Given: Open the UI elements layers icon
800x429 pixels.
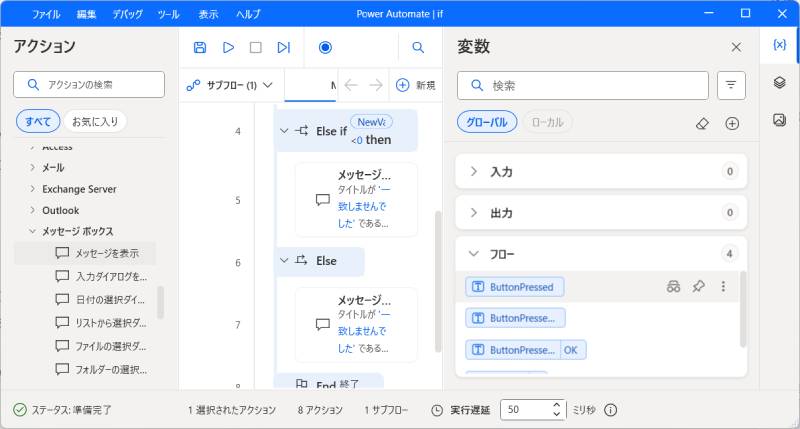Looking at the screenshot, I should coord(779,83).
